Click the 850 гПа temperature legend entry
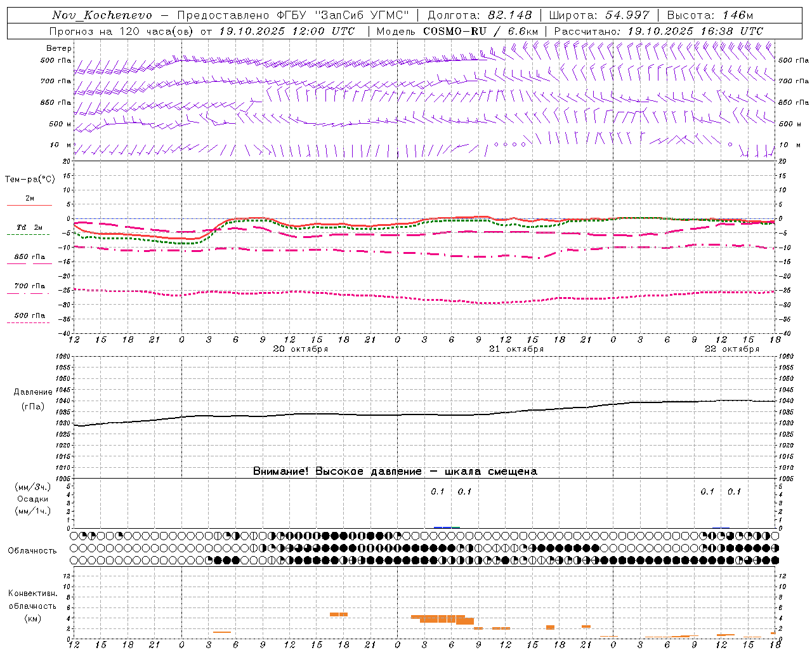This screenshot has width=812, height=650. pyautogui.click(x=30, y=256)
